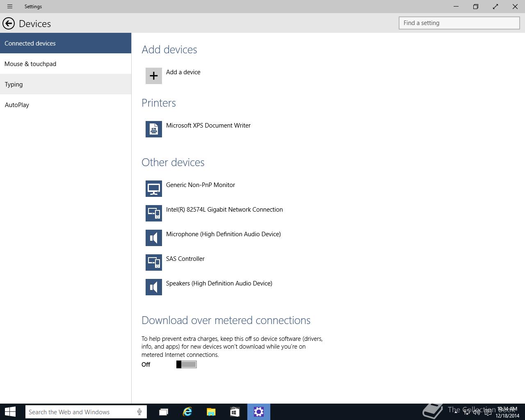Click the Generic Non-PnP Monitor icon
The height and width of the screenshot is (420, 525).
(154, 189)
